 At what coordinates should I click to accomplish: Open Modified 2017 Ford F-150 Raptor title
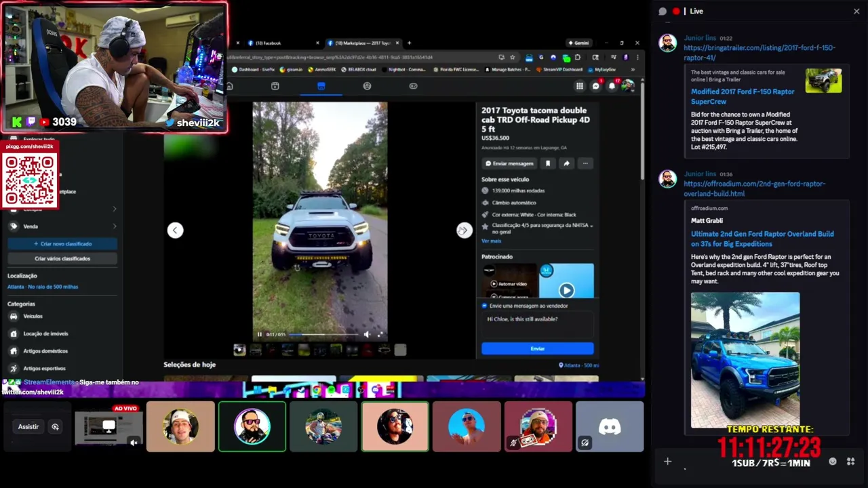point(743,96)
